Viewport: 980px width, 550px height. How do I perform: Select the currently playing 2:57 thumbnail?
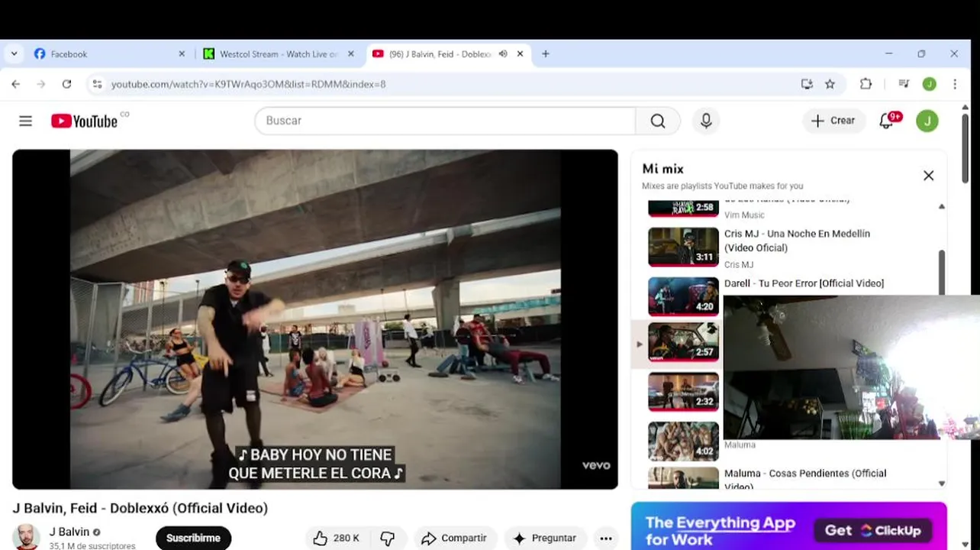(x=683, y=342)
